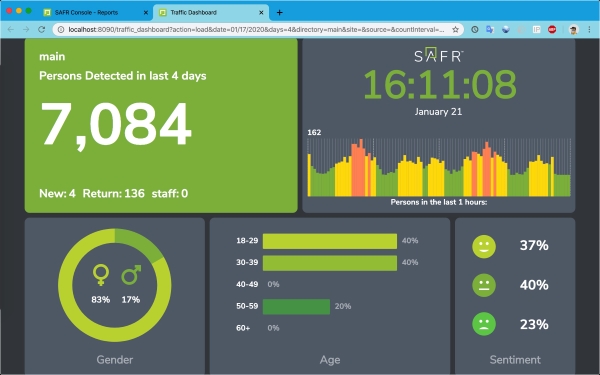Viewport: 600px width, 375px height.
Task: Click the 37% happy sentiment value
Action: (x=534, y=245)
